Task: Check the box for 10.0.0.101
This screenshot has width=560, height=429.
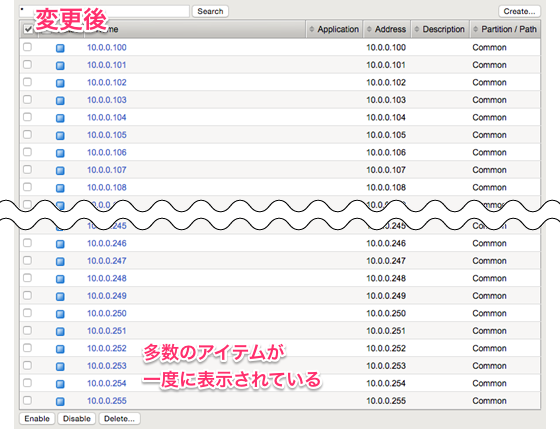Action: [x=28, y=64]
